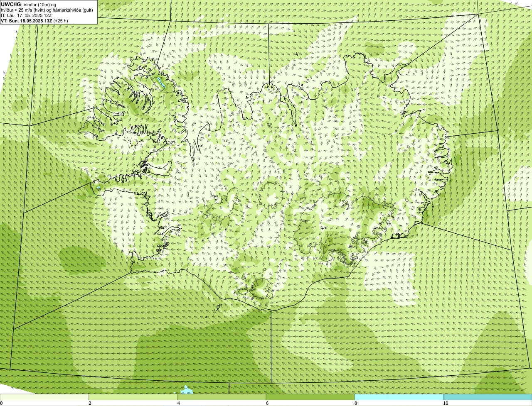Click the "VT: Sun. 18.05.2025 13Z" valid time
The image size is (532, 406).
pyautogui.click(x=27, y=21)
